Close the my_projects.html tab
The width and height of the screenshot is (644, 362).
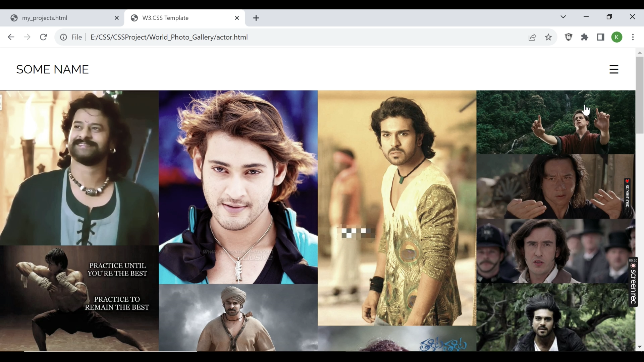coord(117,18)
